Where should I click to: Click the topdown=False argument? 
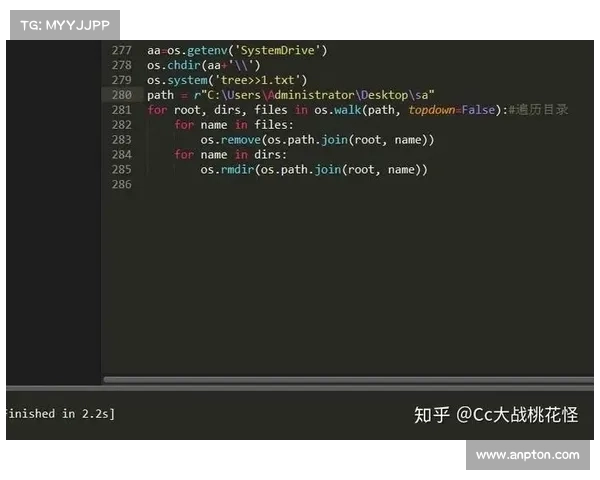pos(452,110)
